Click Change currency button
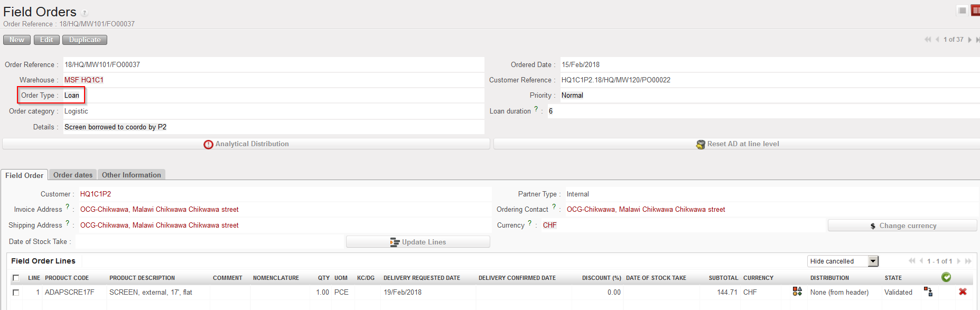The width and height of the screenshot is (980, 310). [902, 226]
